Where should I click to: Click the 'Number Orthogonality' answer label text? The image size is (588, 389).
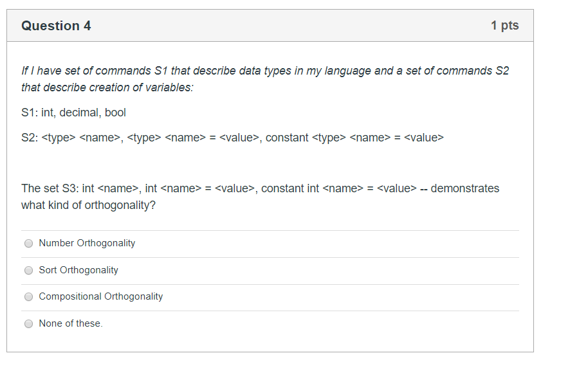click(87, 243)
